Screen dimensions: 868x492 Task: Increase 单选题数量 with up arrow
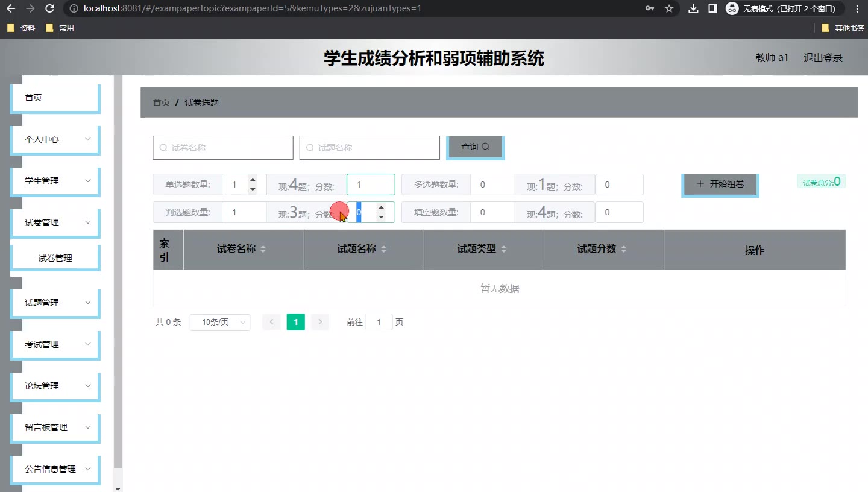(253, 180)
